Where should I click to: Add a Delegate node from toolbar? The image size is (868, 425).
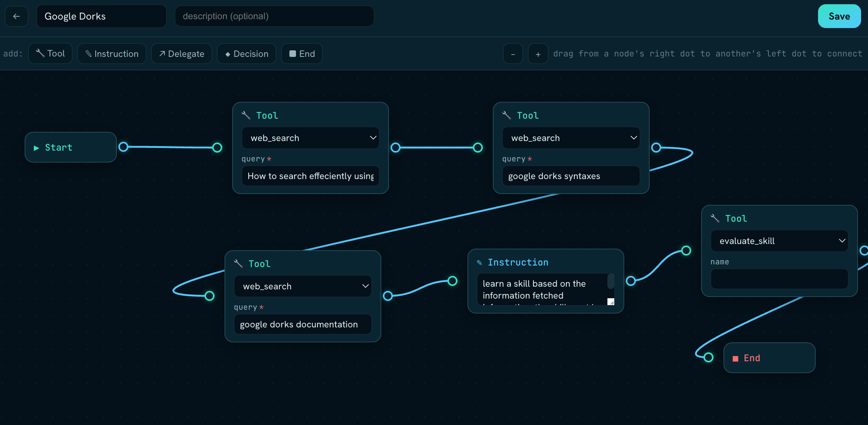click(182, 53)
